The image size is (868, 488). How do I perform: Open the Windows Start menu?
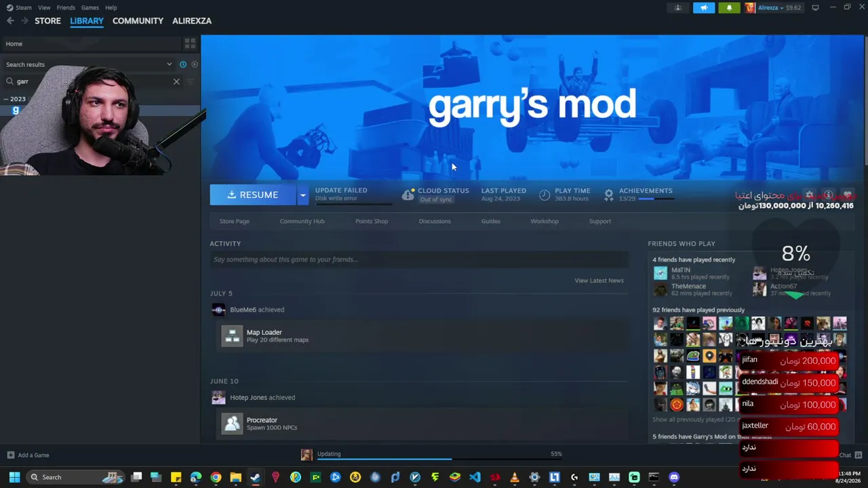point(14,477)
